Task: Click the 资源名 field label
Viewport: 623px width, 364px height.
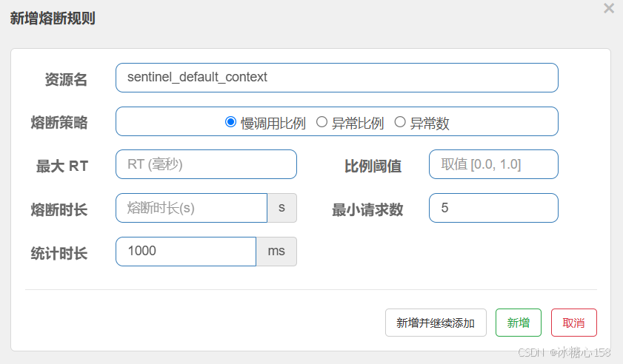Action: (x=66, y=80)
